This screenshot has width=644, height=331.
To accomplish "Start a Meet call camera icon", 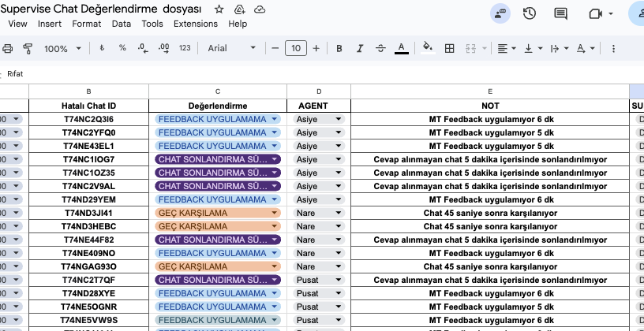I will (595, 13).
